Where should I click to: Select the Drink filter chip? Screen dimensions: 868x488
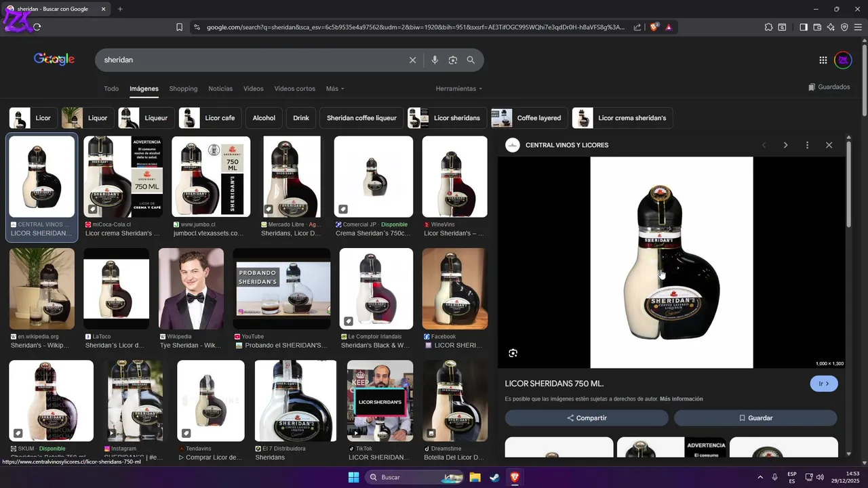coord(301,118)
